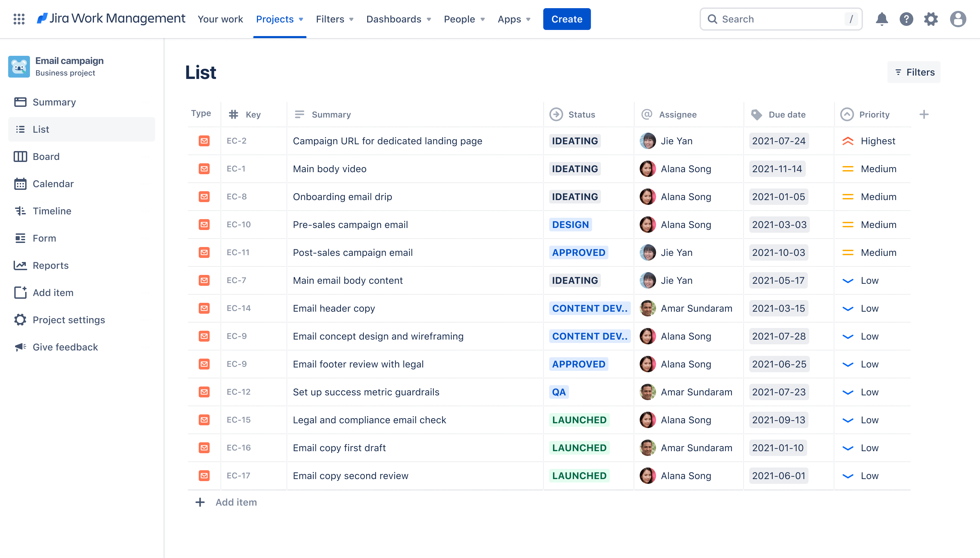Click the Calendar view icon

(x=19, y=183)
